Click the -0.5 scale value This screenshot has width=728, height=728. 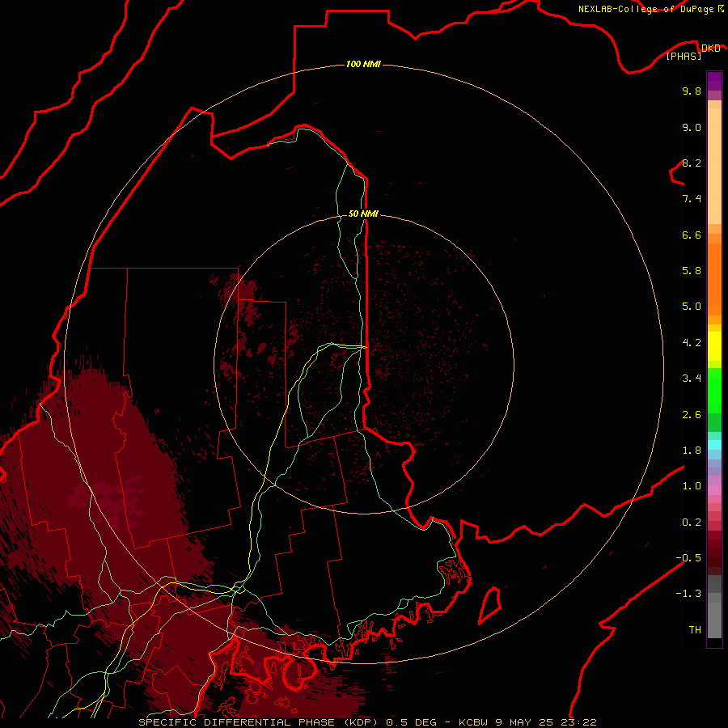coord(688,557)
